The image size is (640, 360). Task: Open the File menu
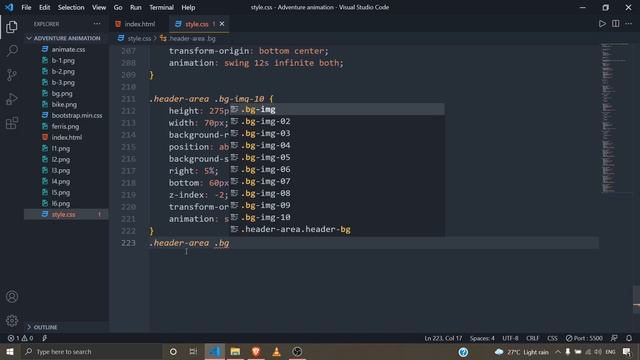pyautogui.click(x=26, y=7)
